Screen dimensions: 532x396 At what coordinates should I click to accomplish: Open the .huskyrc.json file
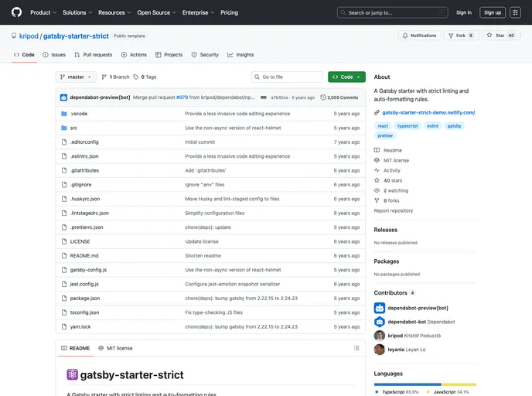(x=85, y=199)
